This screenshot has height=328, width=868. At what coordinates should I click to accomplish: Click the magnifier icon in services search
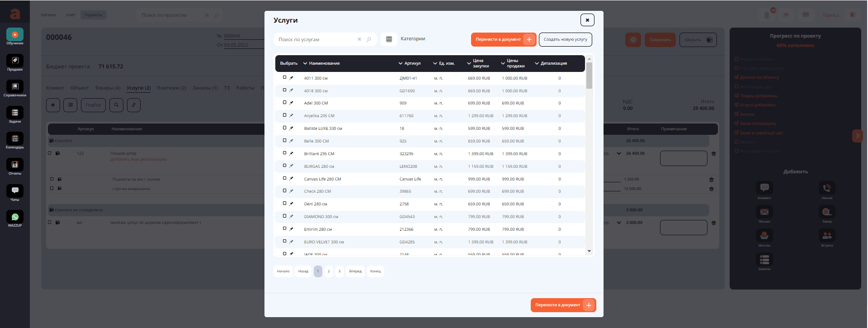369,39
